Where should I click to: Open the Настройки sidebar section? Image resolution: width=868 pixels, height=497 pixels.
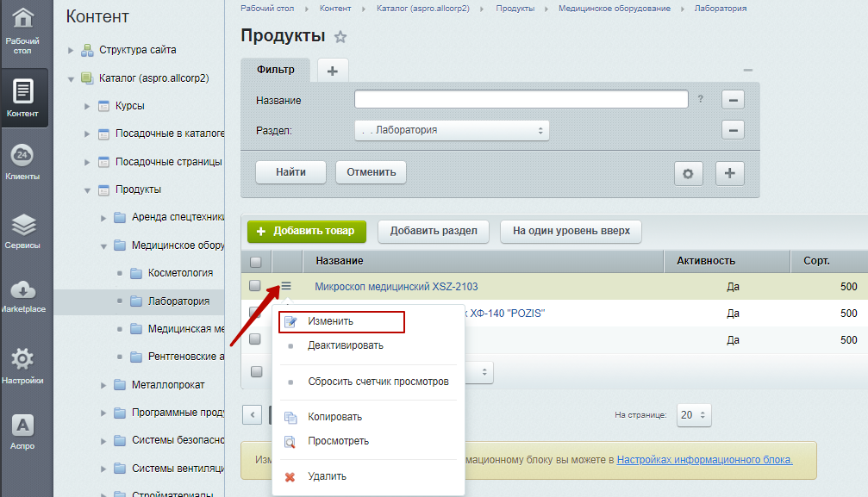[x=22, y=365]
